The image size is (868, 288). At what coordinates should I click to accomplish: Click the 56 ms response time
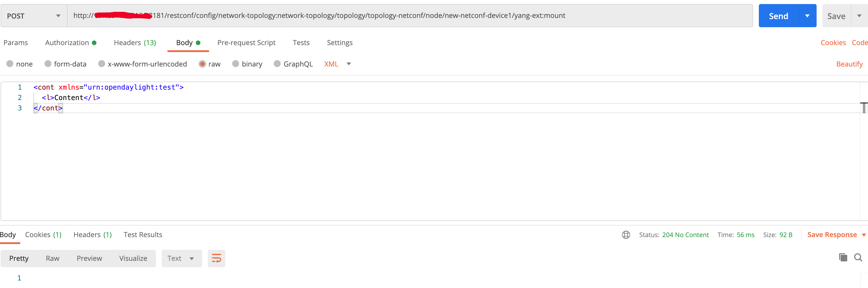(745, 235)
